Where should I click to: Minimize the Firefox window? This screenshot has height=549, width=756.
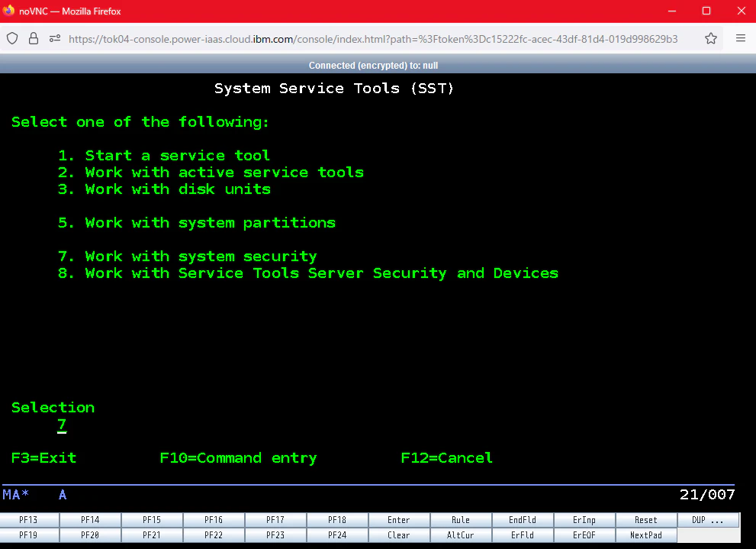[671, 11]
